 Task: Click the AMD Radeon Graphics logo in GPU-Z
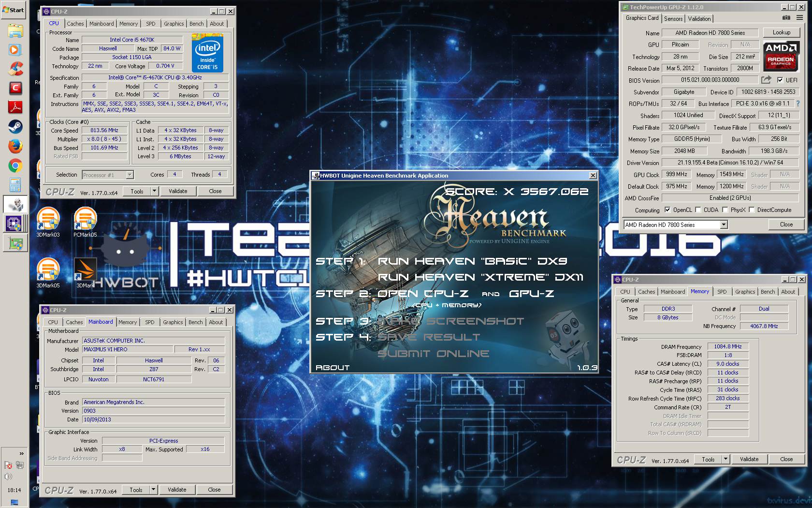[x=781, y=56]
